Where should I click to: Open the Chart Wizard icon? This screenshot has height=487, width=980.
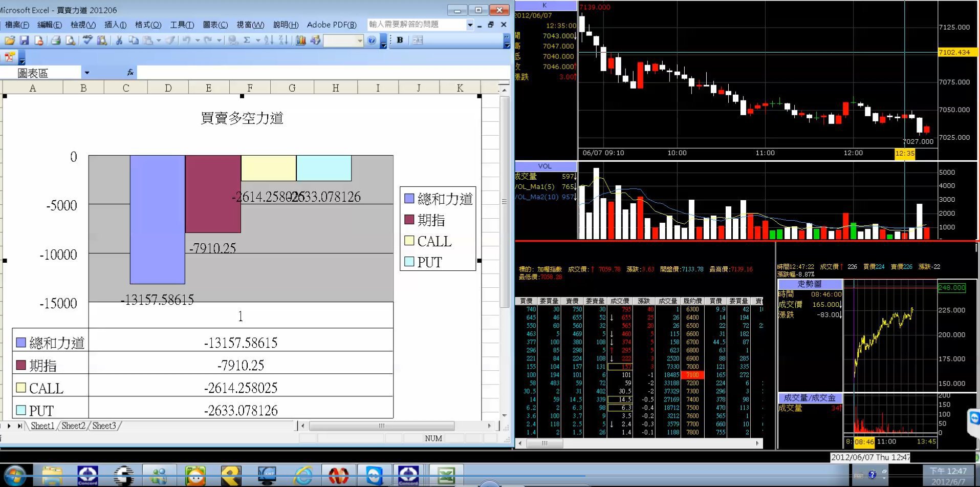(300, 40)
